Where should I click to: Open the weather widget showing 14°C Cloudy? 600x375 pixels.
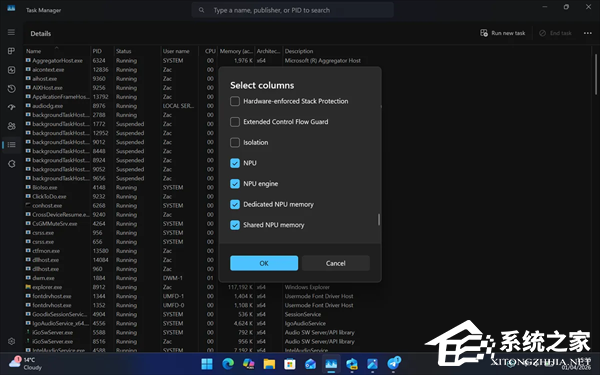point(25,363)
